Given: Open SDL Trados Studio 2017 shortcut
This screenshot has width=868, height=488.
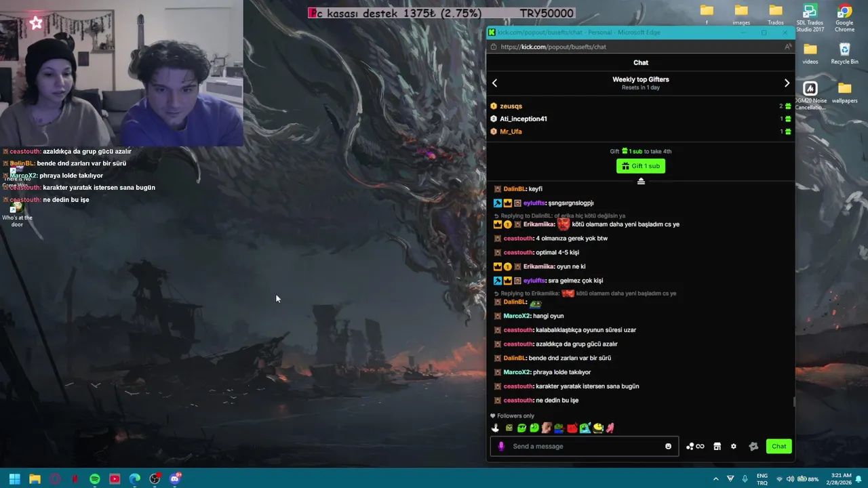Looking at the screenshot, I should coord(810,18).
